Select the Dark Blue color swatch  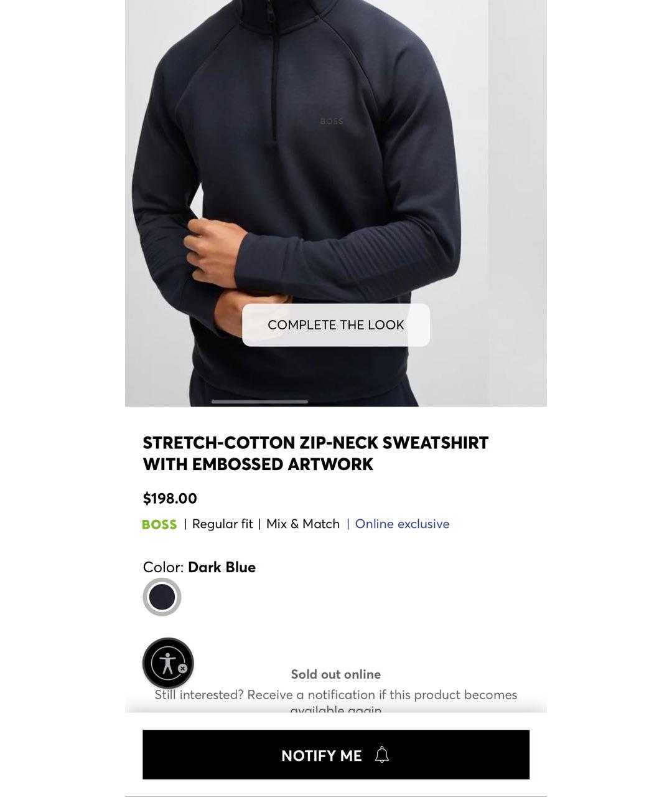click(162, 597)
